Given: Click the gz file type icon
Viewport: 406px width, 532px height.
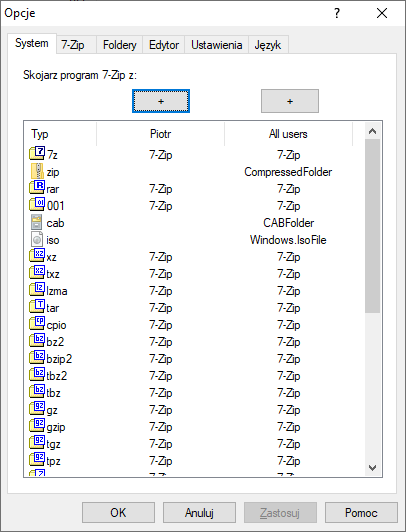Looking at the screenshot, I should (37, 408).
